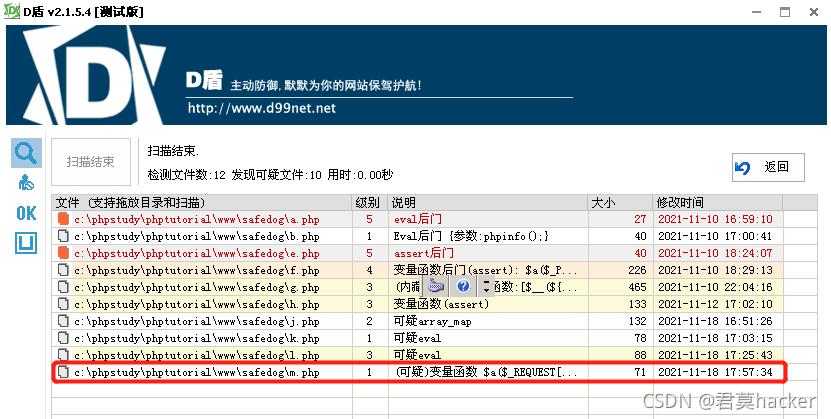
Task: Click the file icon beside g.php
Action: pos(64,287)
